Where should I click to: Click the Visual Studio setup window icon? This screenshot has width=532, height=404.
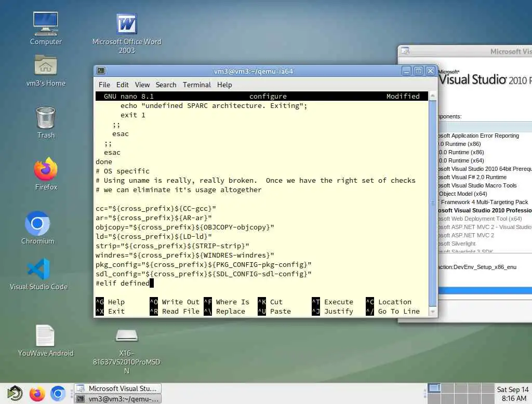[405, 51]
